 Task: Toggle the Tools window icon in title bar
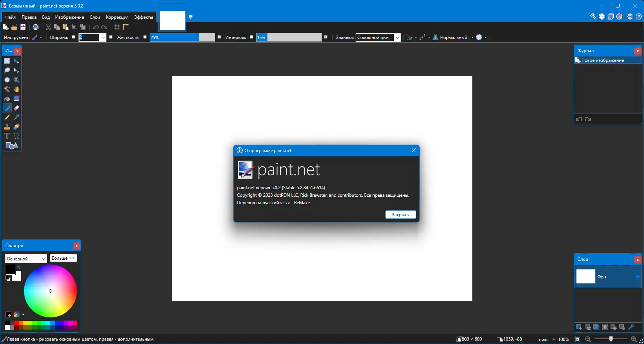point(593,16)
